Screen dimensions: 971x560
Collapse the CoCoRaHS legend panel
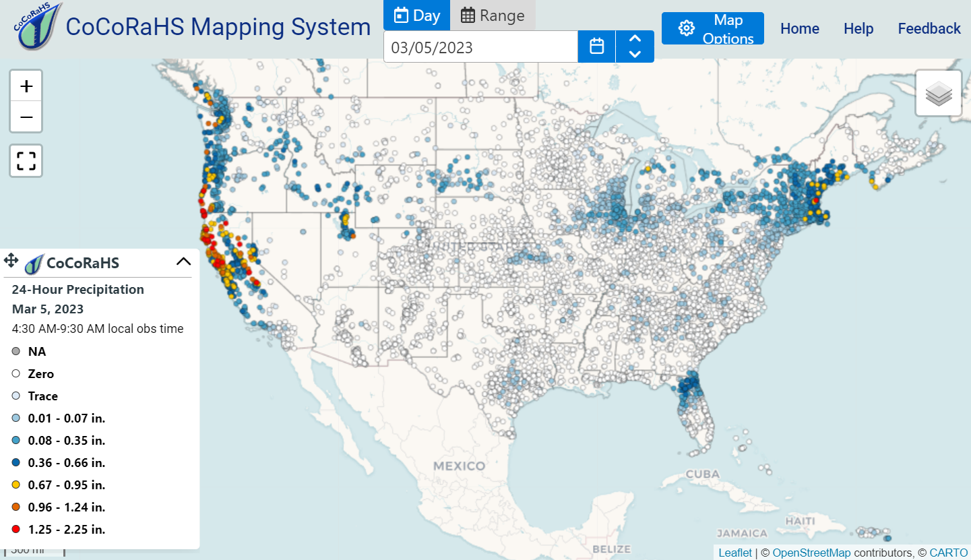(183, 261)
